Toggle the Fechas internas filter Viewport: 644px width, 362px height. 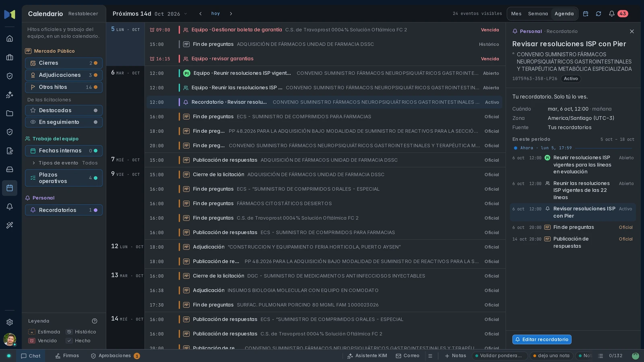point(64,151)
